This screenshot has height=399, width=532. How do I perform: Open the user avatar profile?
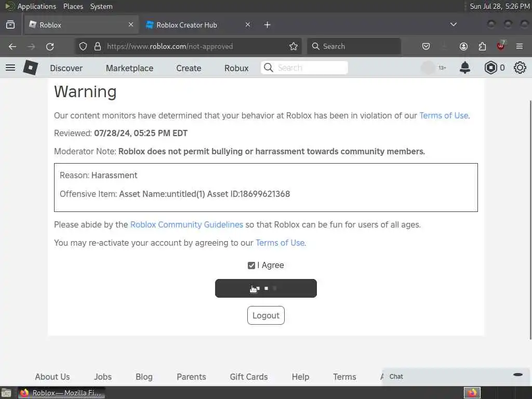pyautogui.click(x=428, y=68)
